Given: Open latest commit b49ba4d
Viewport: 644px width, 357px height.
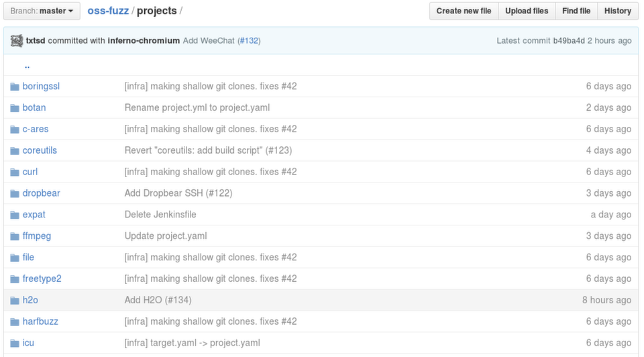Looking at the screenshot, I should coord(569,41).
